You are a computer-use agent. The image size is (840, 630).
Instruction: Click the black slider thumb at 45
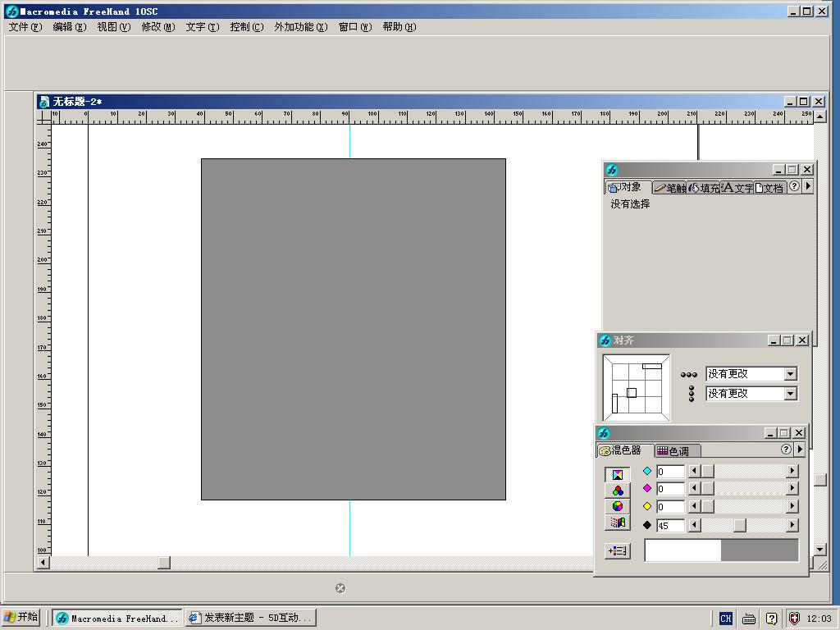(x=739, y=525)
